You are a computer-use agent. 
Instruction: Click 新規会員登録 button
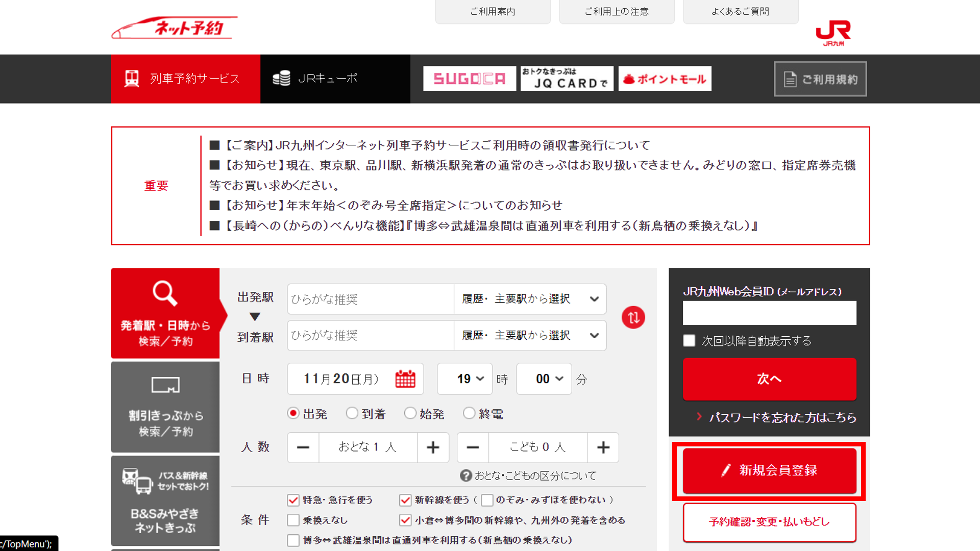[x=769, y=470]
